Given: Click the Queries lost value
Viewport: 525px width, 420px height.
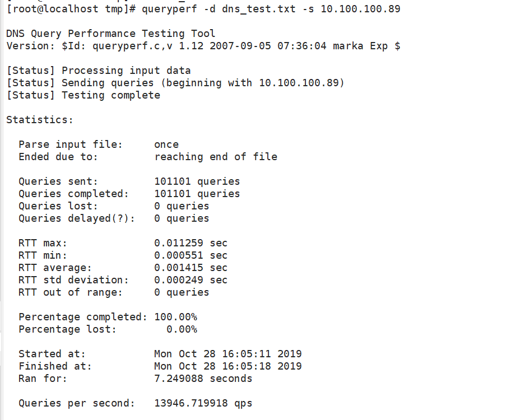Looking at the screenshot, I should coord(182,206).
